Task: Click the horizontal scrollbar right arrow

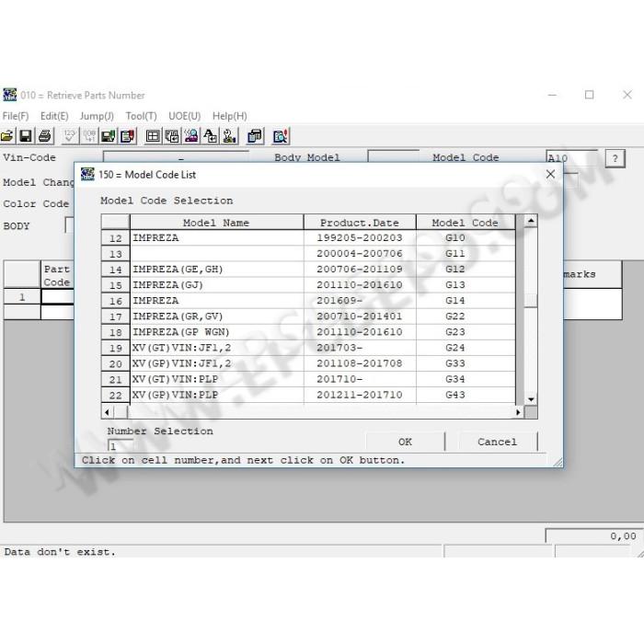Action: click(518, 412)
